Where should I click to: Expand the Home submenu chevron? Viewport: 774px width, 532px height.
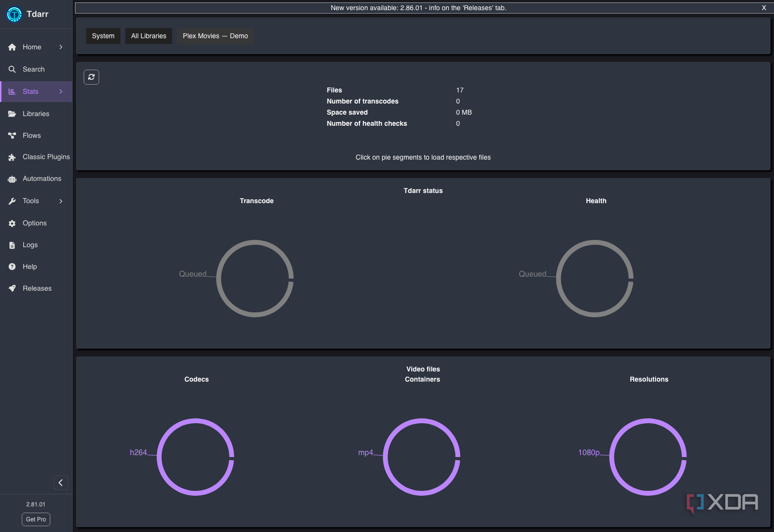coord(61,47)
